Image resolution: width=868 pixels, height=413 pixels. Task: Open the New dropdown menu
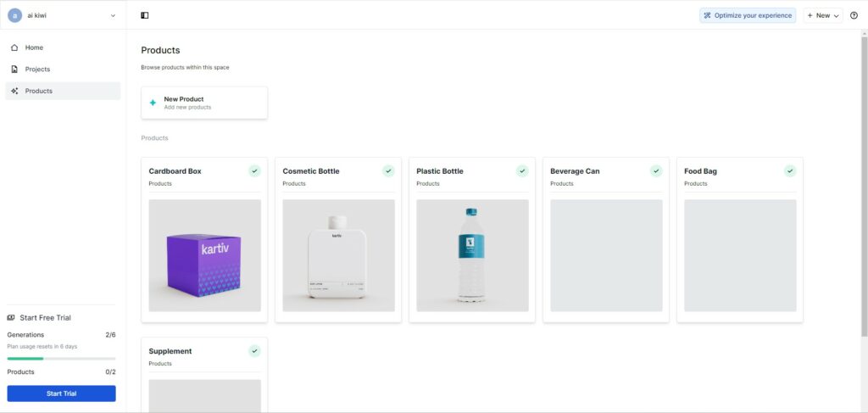click(822, 15)
